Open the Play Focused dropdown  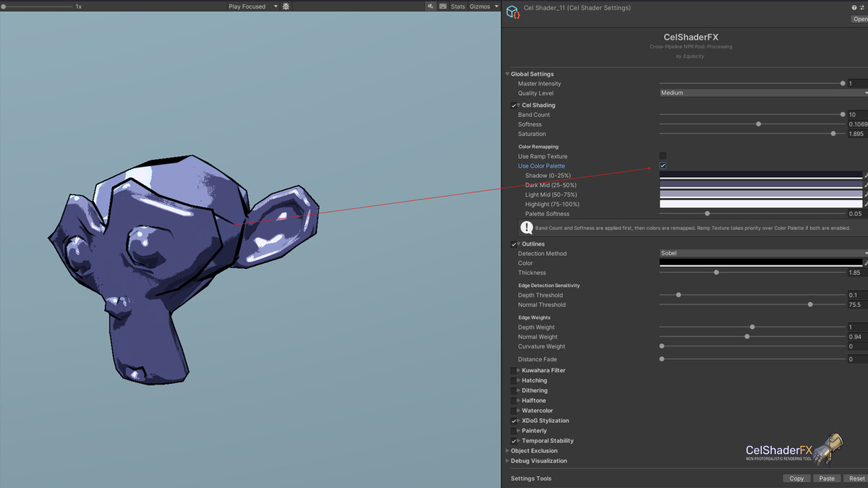pos(252,7)
